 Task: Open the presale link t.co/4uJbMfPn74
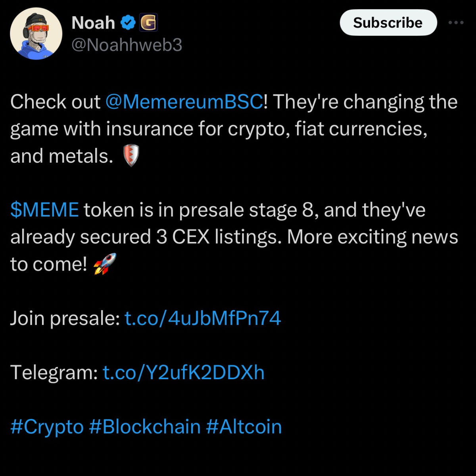[x=203, y=318]
